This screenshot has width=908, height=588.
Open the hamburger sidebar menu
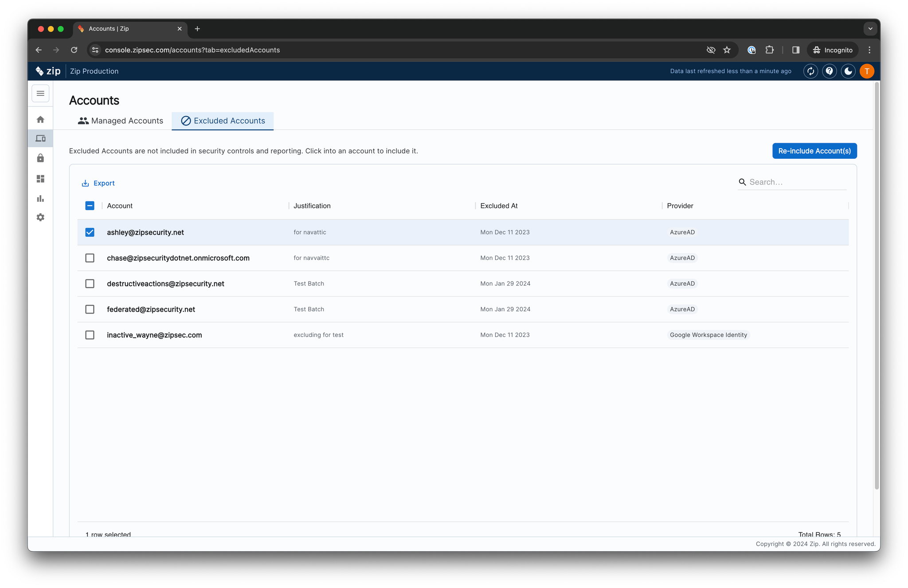tap(40, 94)
